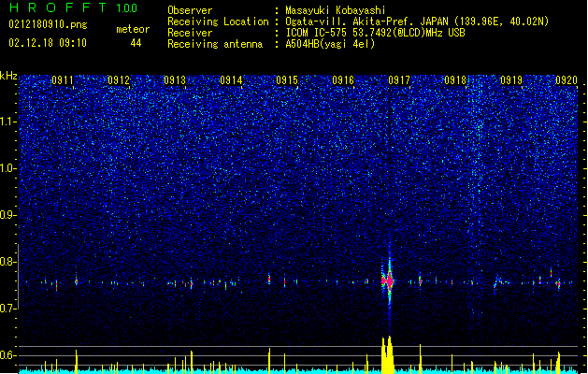
Task: Click the observer name Masayuki Kobayashi
Action: pyautogui.click(x=336, y=10)
